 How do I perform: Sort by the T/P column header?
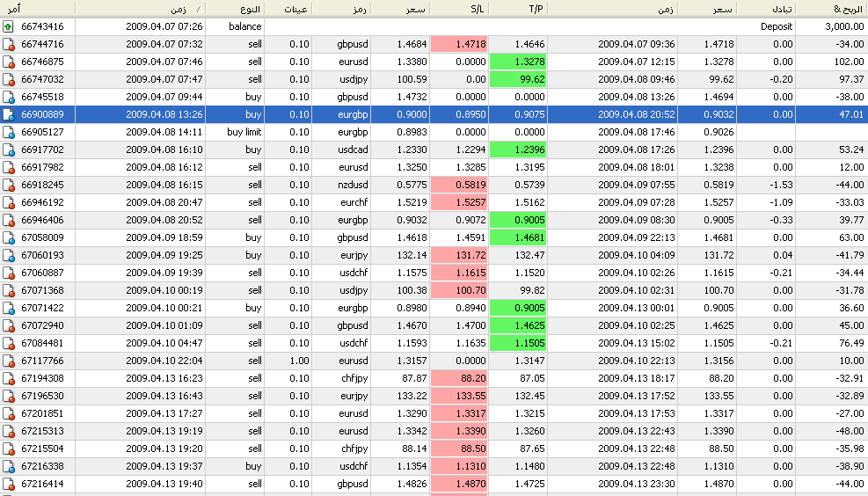pyautogui.click(x=517, y=9)
